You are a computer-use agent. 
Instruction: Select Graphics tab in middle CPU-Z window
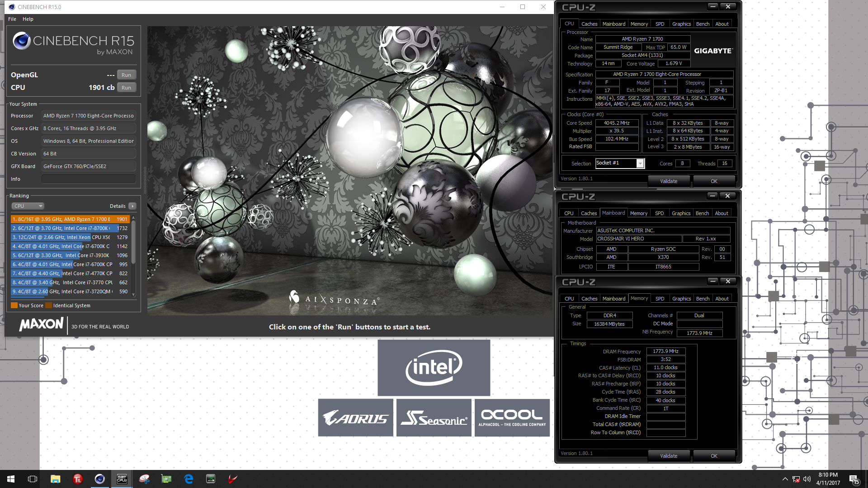pos(681,213)
